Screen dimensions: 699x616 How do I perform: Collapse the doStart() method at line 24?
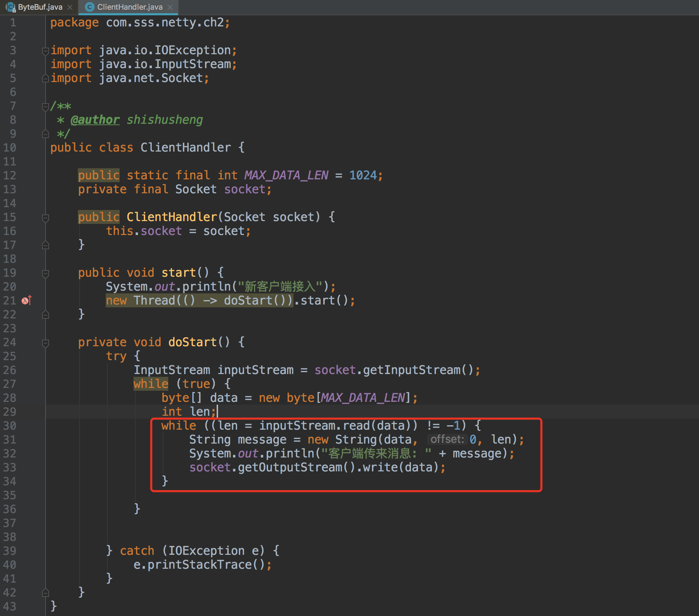[45, 343]
